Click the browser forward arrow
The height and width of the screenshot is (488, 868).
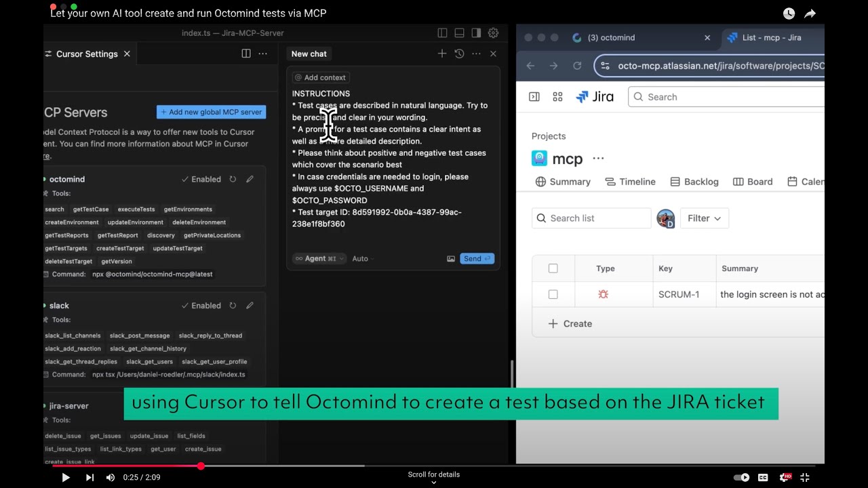(x=553, y=66)
